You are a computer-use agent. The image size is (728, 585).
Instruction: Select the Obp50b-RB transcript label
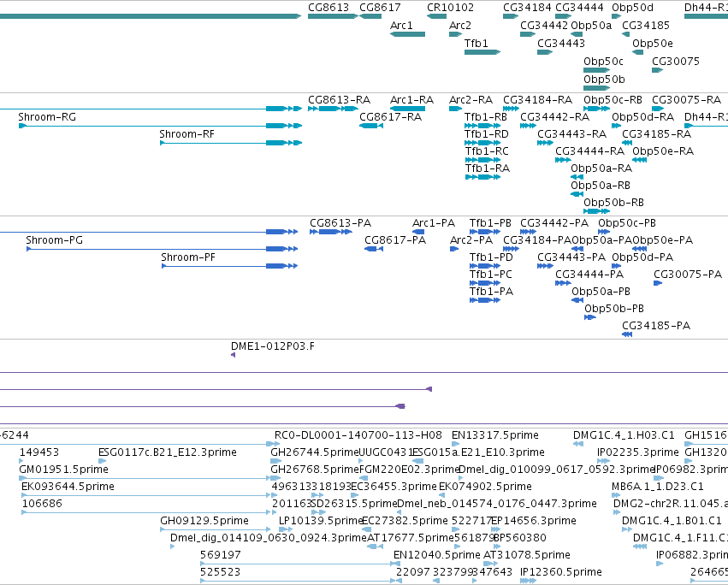613,203
